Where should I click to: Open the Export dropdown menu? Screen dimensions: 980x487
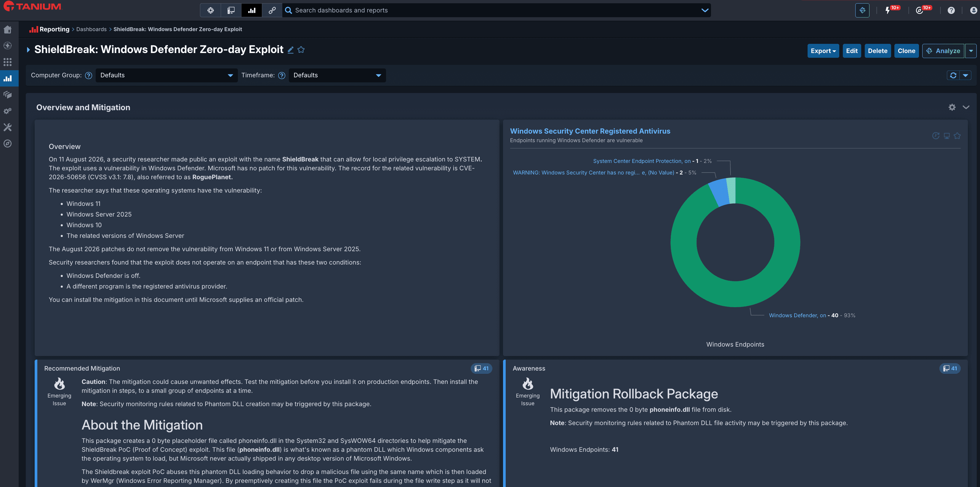[823, 51]
